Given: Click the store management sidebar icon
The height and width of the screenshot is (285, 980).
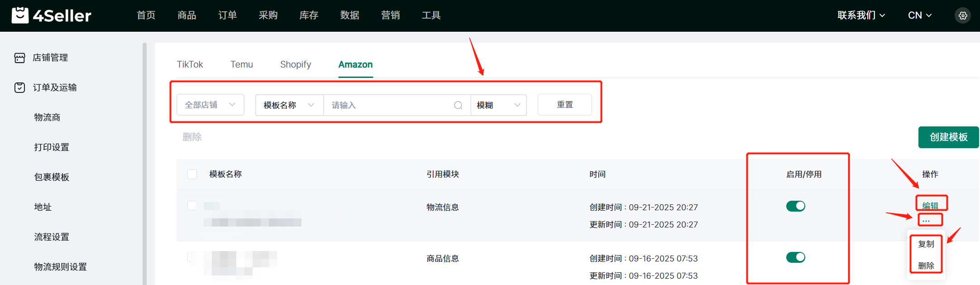Looking at the screenshot, I should coord(19,58).
